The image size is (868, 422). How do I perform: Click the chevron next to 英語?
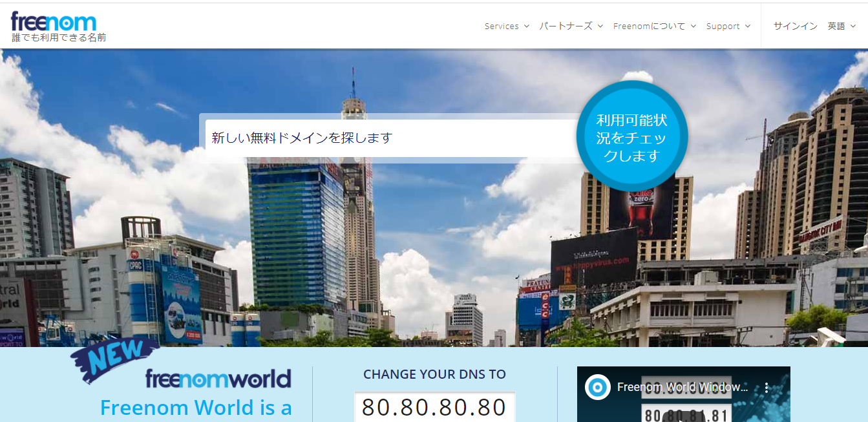(x=853, y=26)
